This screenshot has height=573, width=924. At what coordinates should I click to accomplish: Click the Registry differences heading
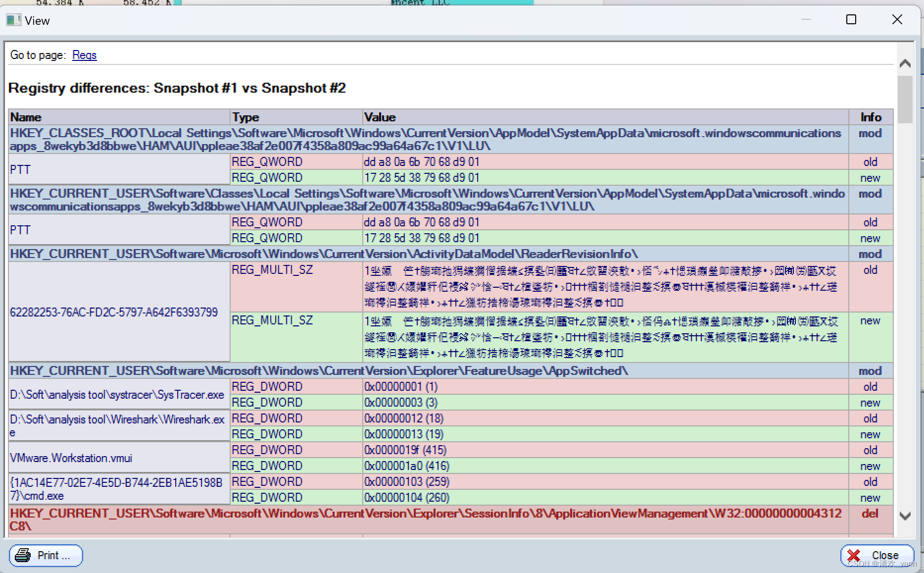tap(177, 88)
